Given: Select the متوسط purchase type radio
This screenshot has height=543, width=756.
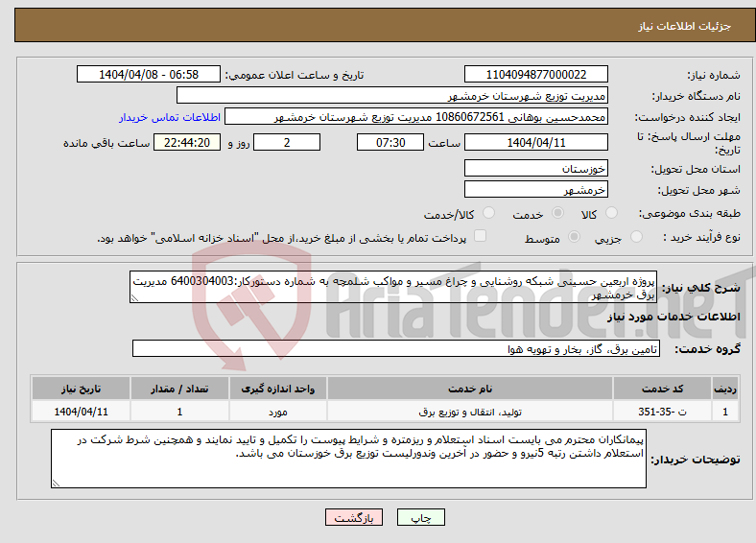Looking at the screenshot, I should click(x=575, y=236).
